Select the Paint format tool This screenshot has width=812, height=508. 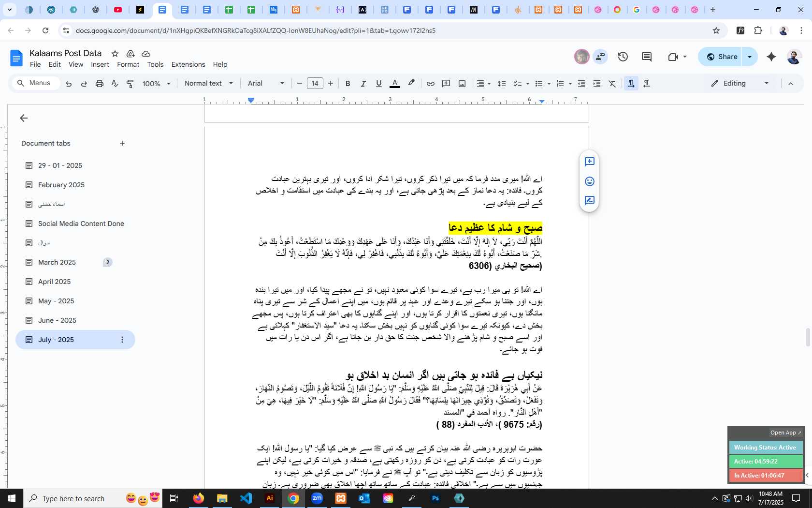(x=130, y=84)
